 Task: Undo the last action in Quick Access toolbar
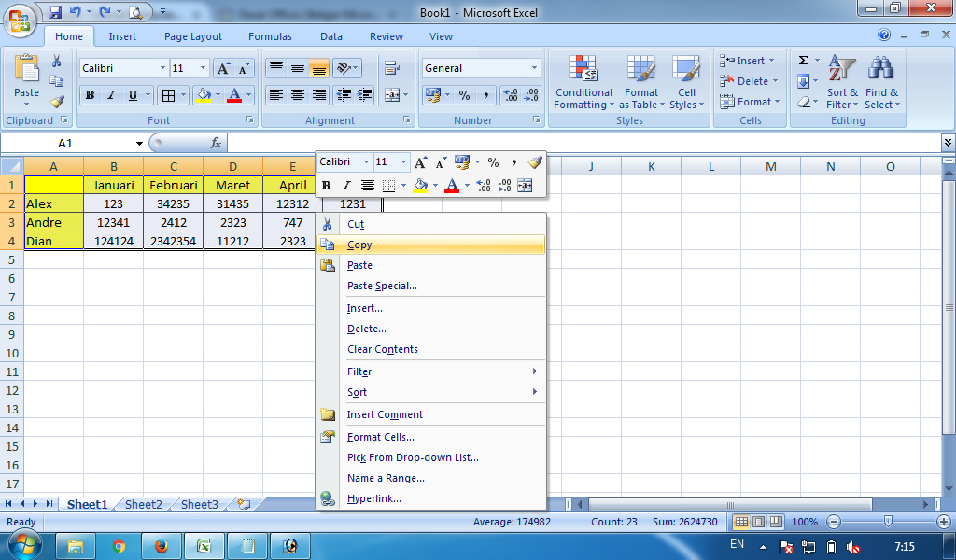click(75, 11)
